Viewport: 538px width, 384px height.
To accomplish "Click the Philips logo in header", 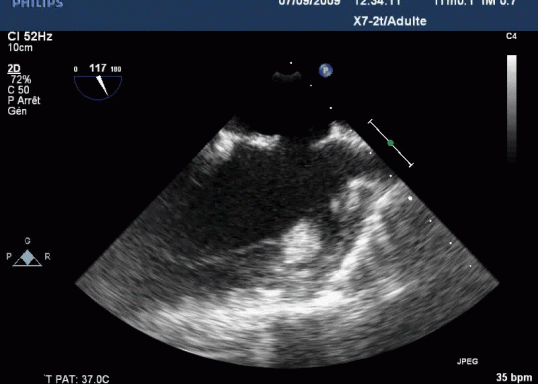I will point(38,3).
